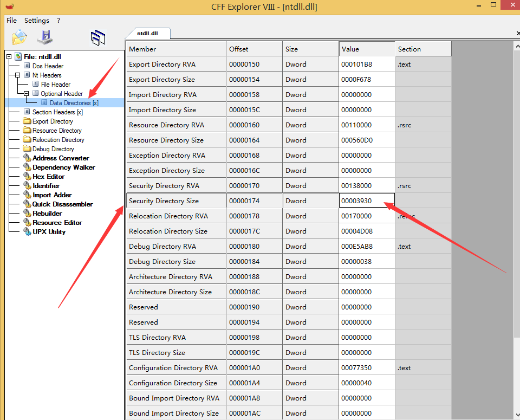Viewport: 520px width, 420px height.
Task: Click the Dos Header page icon
Action: tap(27, 66)
